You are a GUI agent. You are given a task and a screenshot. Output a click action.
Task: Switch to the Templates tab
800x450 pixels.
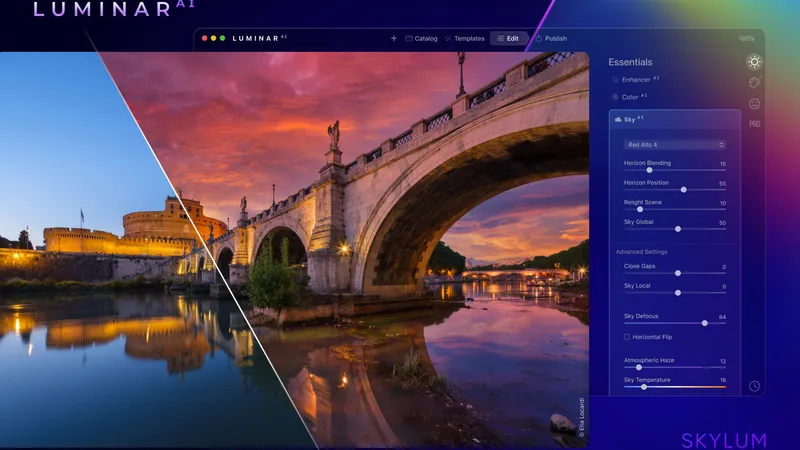464,38
